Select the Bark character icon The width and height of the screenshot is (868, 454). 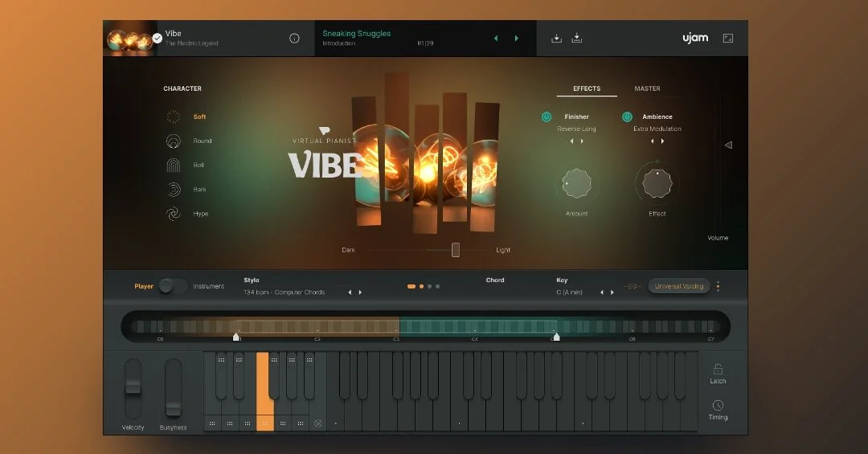pos(174,190)
